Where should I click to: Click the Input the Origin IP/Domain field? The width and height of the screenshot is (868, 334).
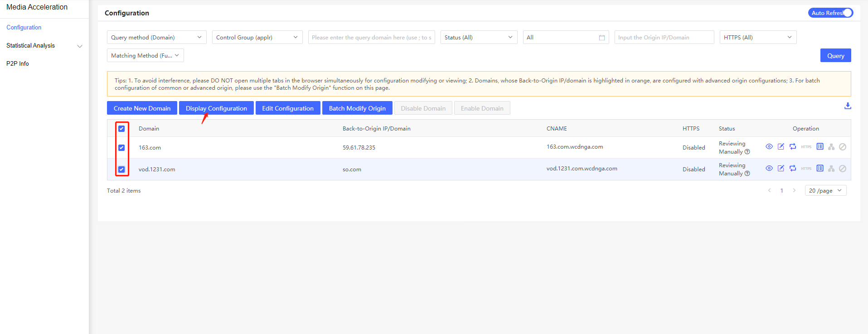point(664,37)
